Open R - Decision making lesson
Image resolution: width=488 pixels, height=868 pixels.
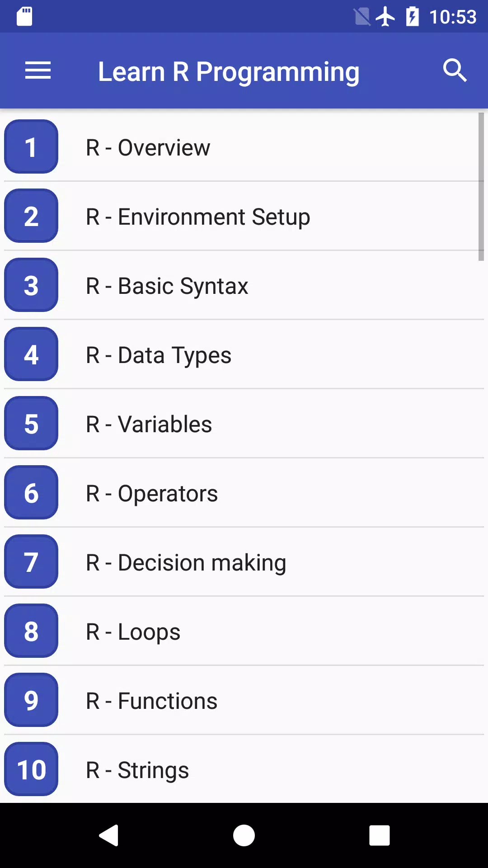(244, 562)
